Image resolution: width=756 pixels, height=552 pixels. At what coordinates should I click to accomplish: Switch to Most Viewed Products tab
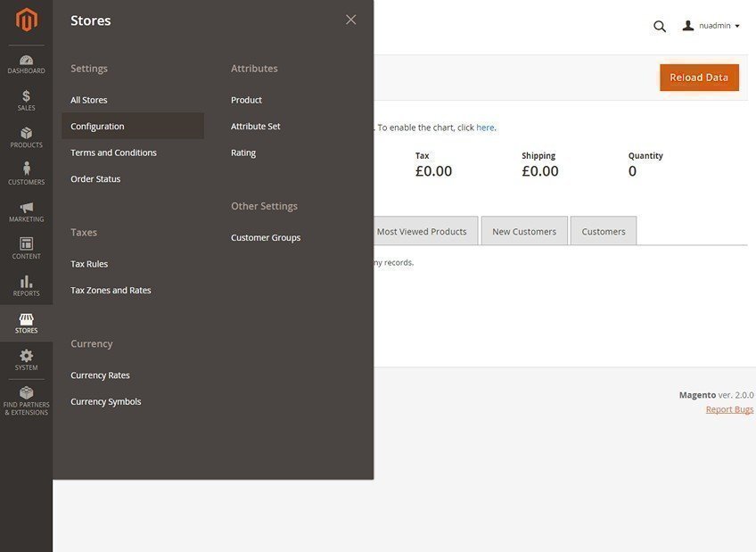pyautogui.click(x=424, y=231)
